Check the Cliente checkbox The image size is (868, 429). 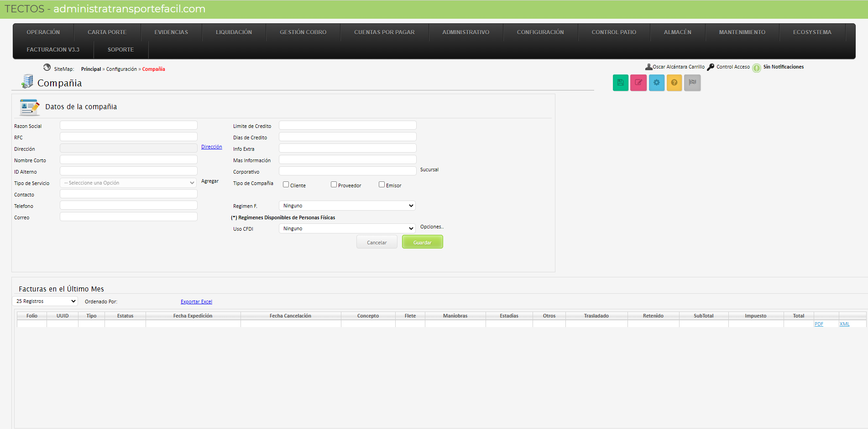tap(286, 185)
